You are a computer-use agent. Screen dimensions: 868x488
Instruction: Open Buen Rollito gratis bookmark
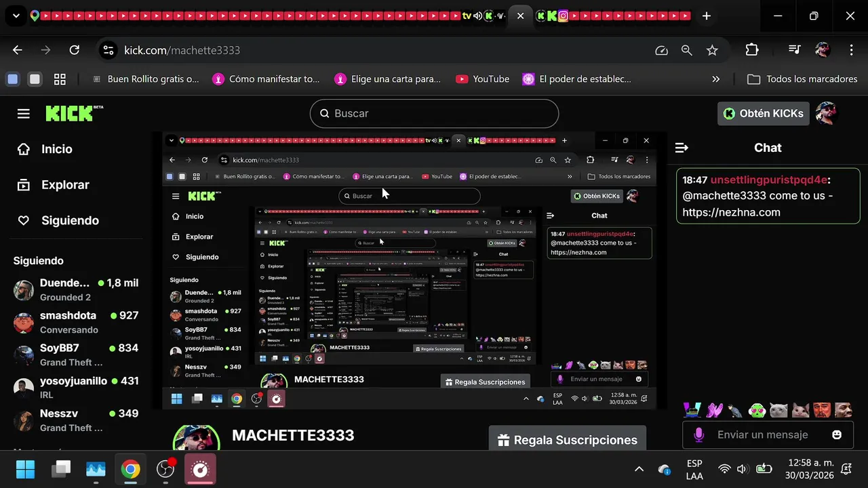[144, 79]
